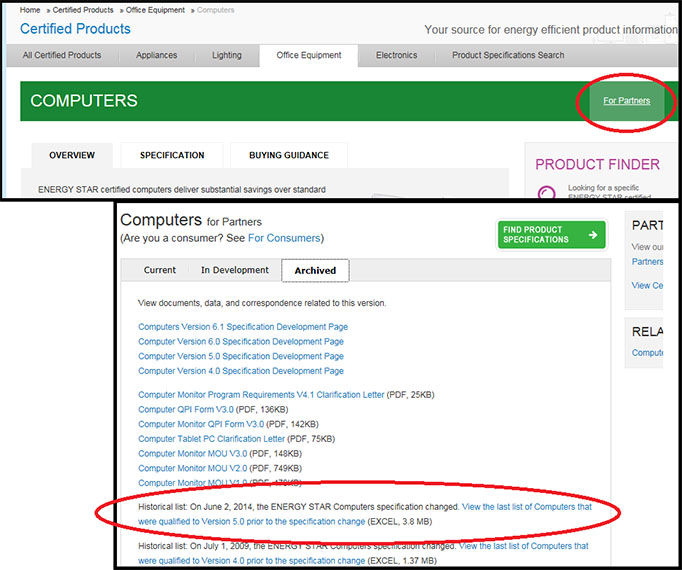The width and height of the screenshot is (682, 570).
Task: Click the Partners link in the sidebar
Action: tap(647, 262)
